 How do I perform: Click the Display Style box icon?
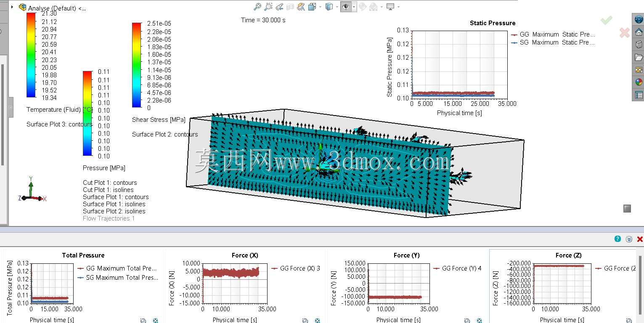click(x=329, y=7)
